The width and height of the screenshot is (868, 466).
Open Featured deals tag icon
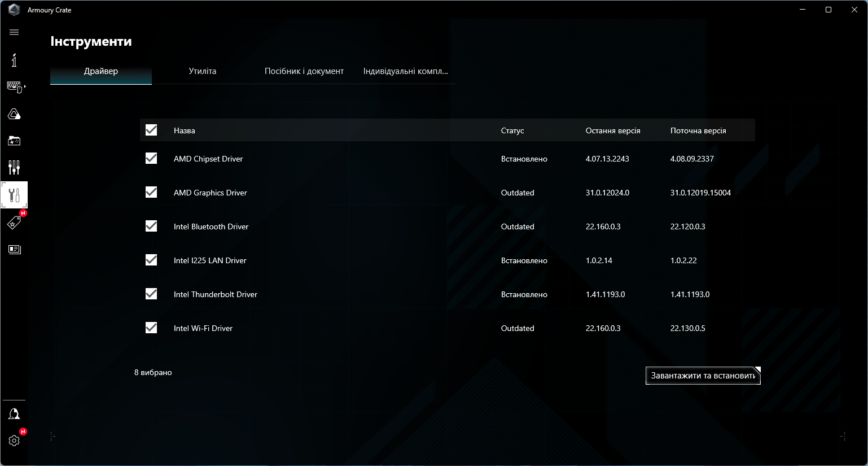click(x=14, y=223)
